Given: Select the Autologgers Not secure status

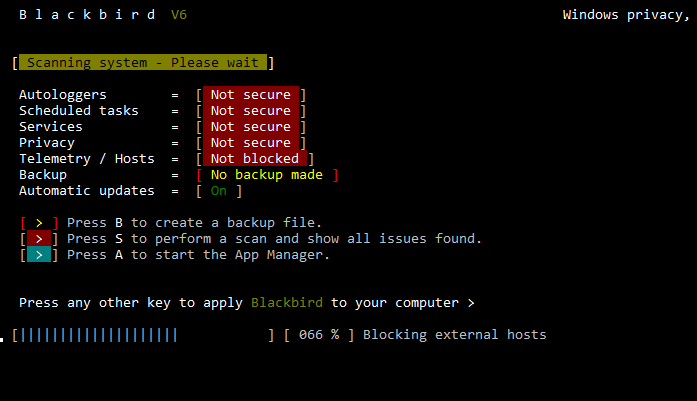Looking at the screenshot, I should 251,94.
